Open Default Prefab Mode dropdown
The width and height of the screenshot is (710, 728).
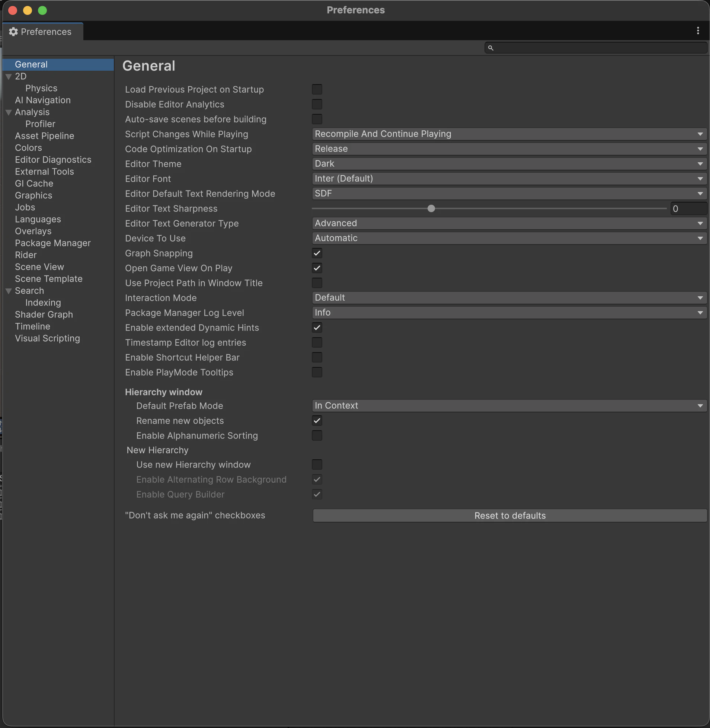coord(509,406)
